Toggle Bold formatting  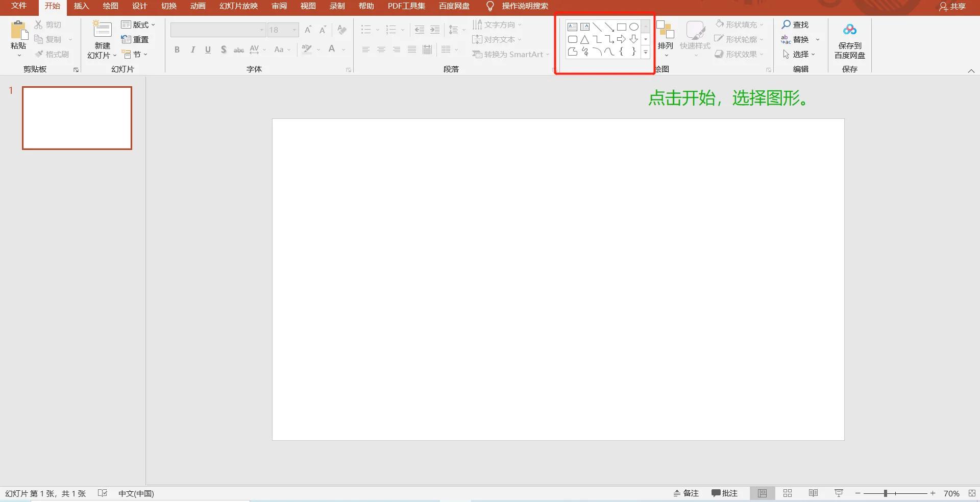[177, 49]
